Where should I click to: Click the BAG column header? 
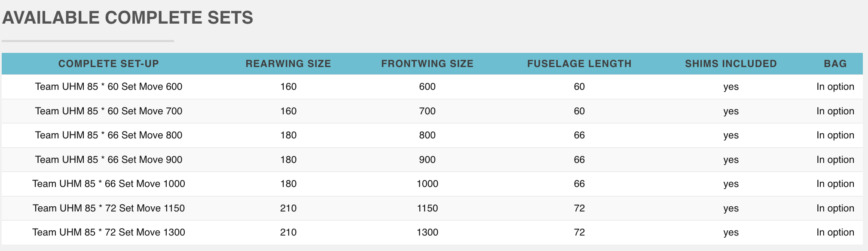835,64
